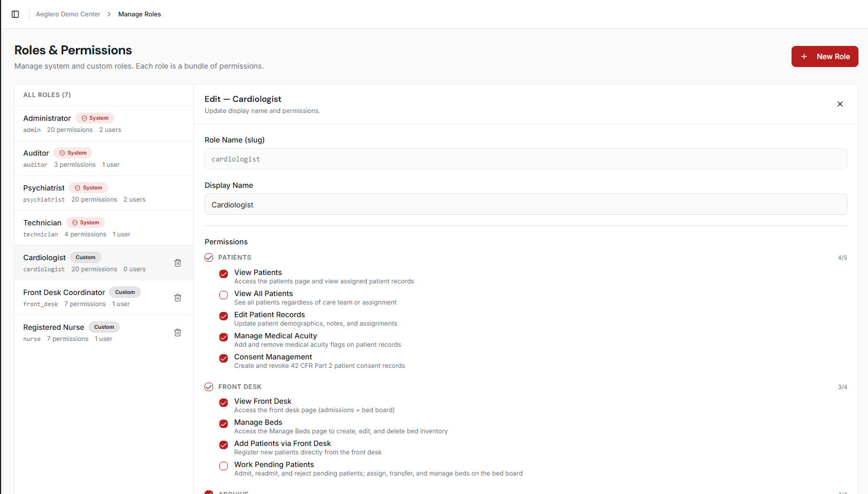Click the FRONT DESK 3/4 counter
Image resolution: width=868 pixels, height=494 pixels.
click(x=842, y=387)
